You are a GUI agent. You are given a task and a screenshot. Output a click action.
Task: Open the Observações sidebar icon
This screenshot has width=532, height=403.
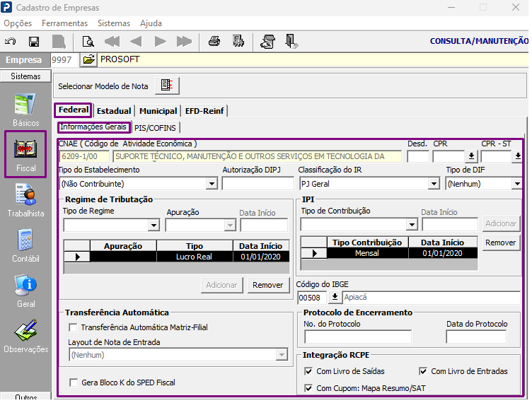pos(25,336)
